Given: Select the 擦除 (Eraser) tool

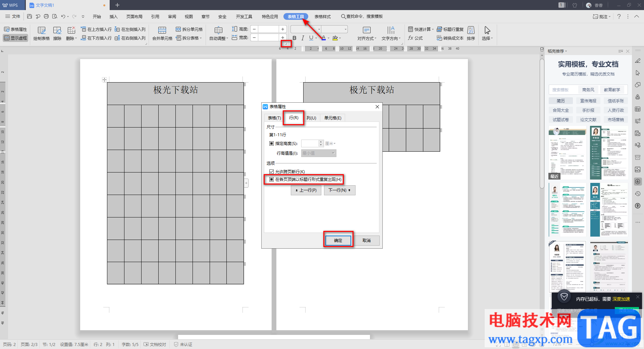Looking at the screenshot, I should pos(57,34).
